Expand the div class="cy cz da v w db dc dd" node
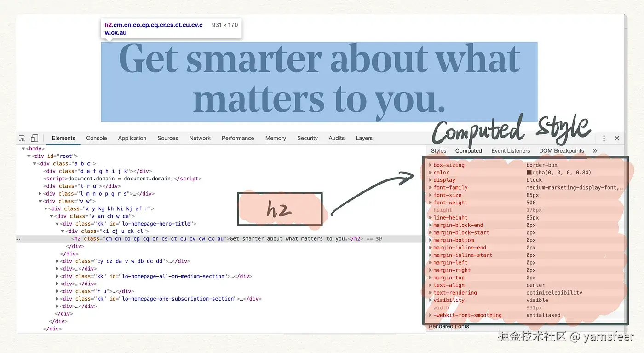The image size is (644, 353). point(57,261)
